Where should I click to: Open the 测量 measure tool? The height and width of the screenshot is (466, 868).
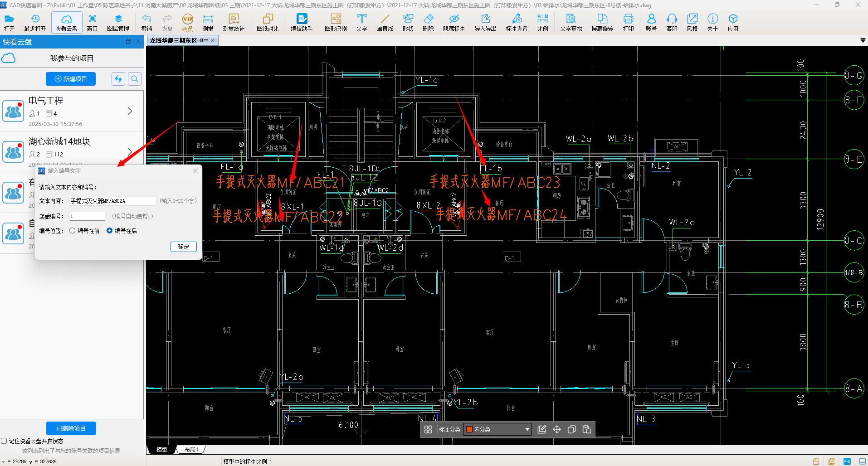(208, 22)
